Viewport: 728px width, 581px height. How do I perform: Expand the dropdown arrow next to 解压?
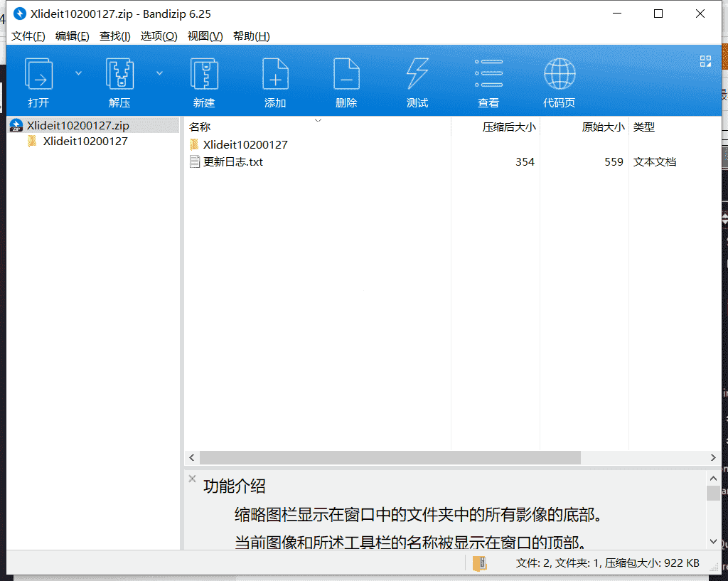click(x=159, y=73)
